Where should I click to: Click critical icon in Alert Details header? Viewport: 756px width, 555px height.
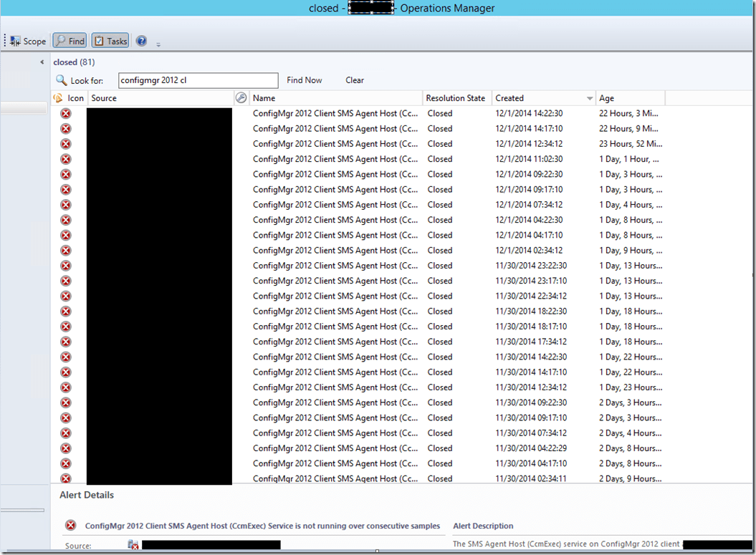70,526
